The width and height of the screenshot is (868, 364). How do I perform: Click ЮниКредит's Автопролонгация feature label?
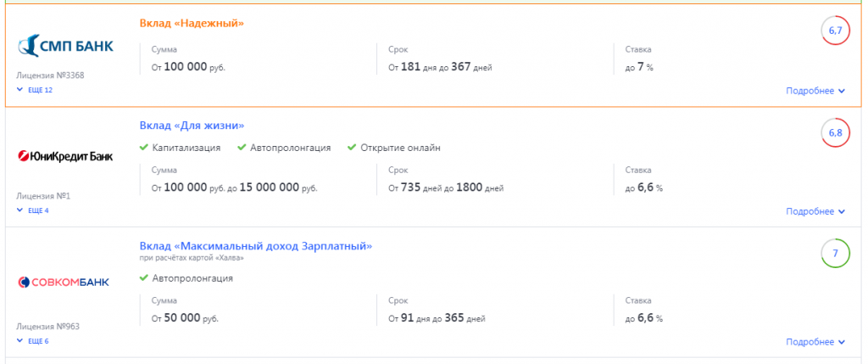click(x=290, y=148)
